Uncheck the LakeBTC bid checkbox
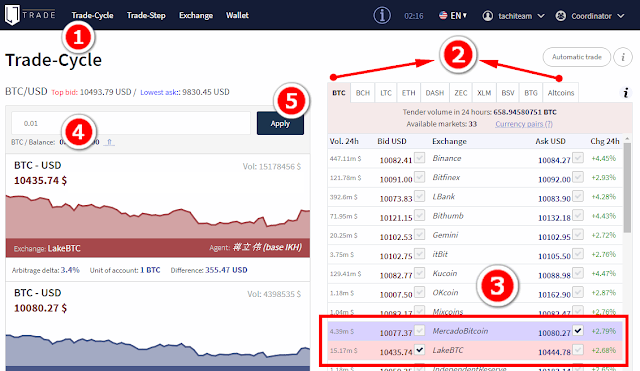Image resolution: width=640 pixels, height=371 pixels. coord(419,349)
